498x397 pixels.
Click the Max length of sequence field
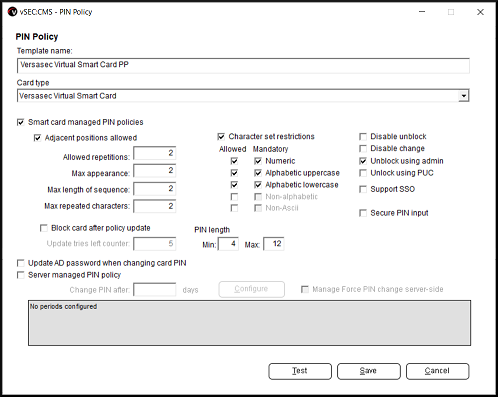tap(155, 189)
